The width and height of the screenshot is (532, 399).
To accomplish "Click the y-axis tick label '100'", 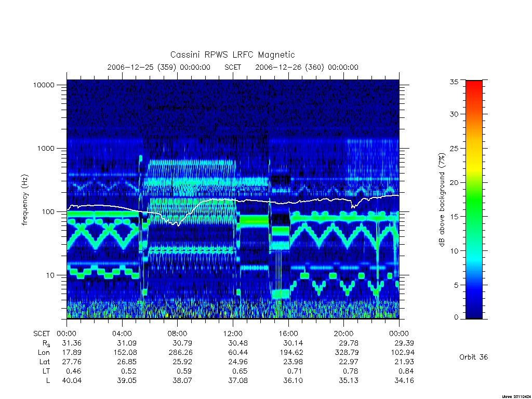I will pyautogui.click(x=48, y=212).
